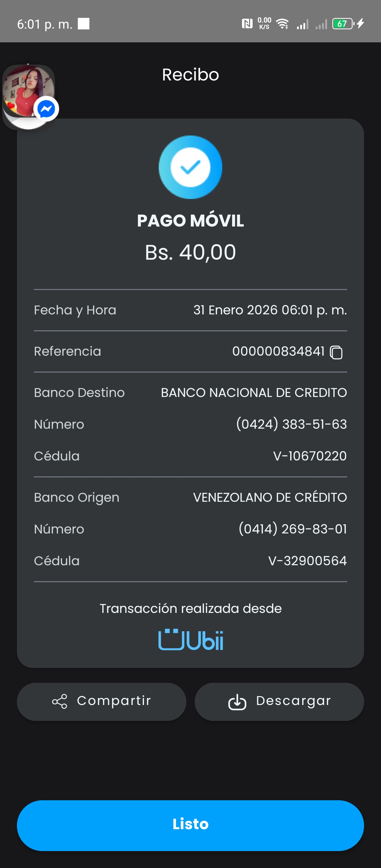Tap the battery indicator showing 67
This screenshot has height=868, width=381.
[343, 24]
